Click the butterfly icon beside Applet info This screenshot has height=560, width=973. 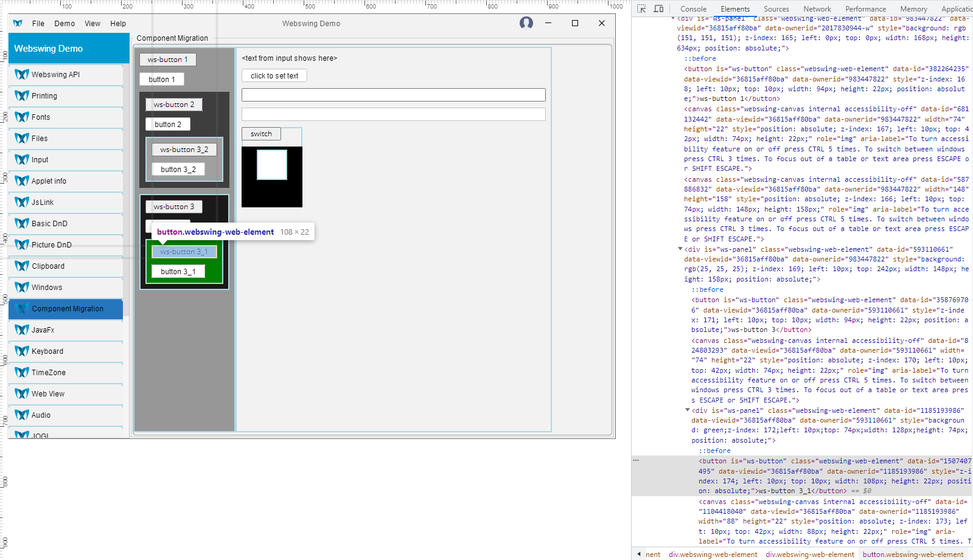click(x=22, y=181)
